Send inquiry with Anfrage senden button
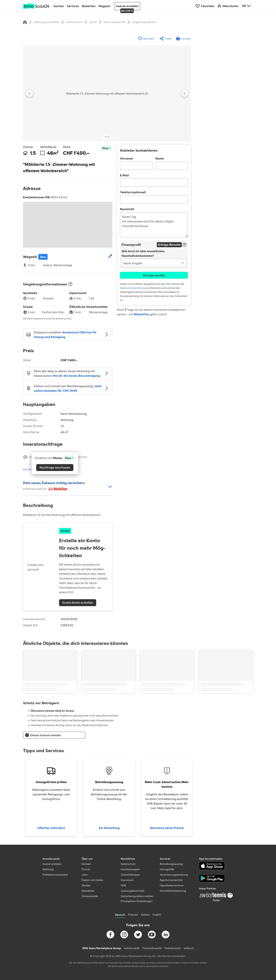Screen dimensions: 276x980 [x=154, y=275]
